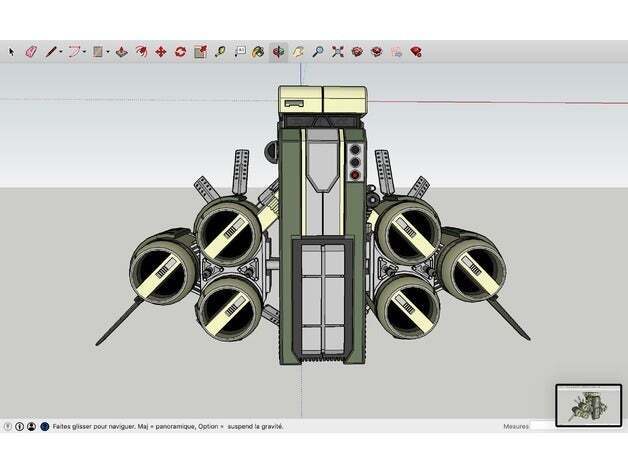Select the Tape Measure tool
The image size is (628, 472).
(x=220, y=52)
